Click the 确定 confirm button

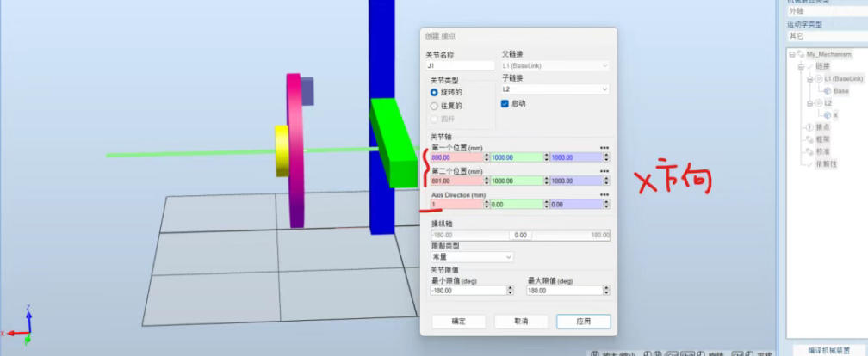coord(459,321)
